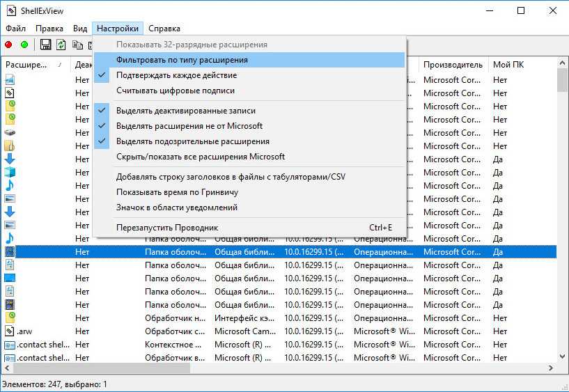The image size is (569, 392).
Task: Click the Производитель column header
Action: [x=453, y=65]
